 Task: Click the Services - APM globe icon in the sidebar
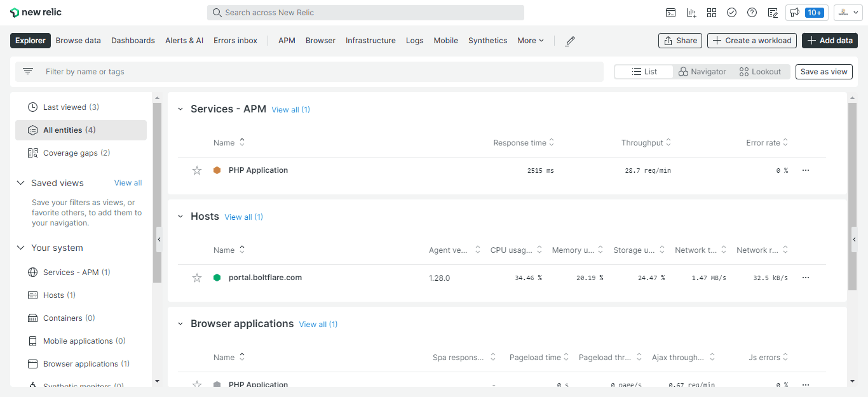pos(33,273)
